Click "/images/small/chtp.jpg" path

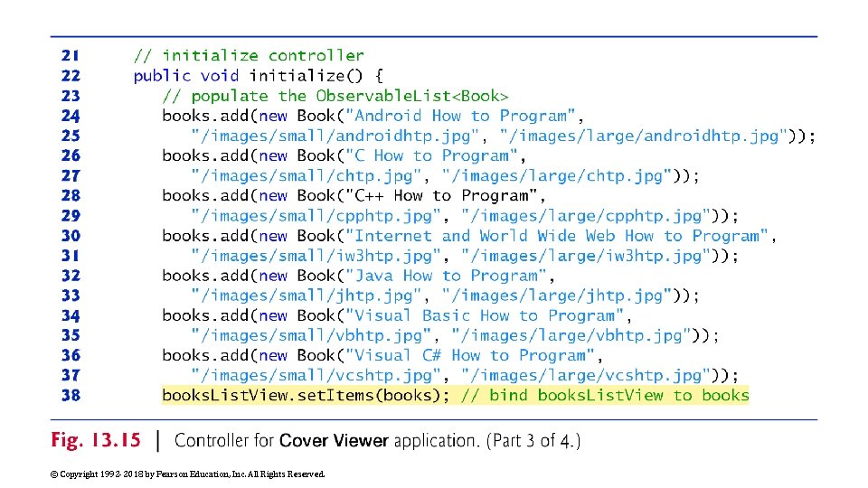coord(307,176)
